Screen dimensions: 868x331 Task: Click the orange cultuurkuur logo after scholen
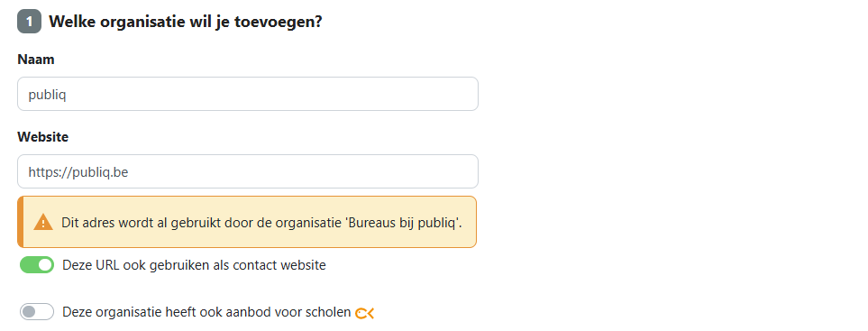pos(365,313)
